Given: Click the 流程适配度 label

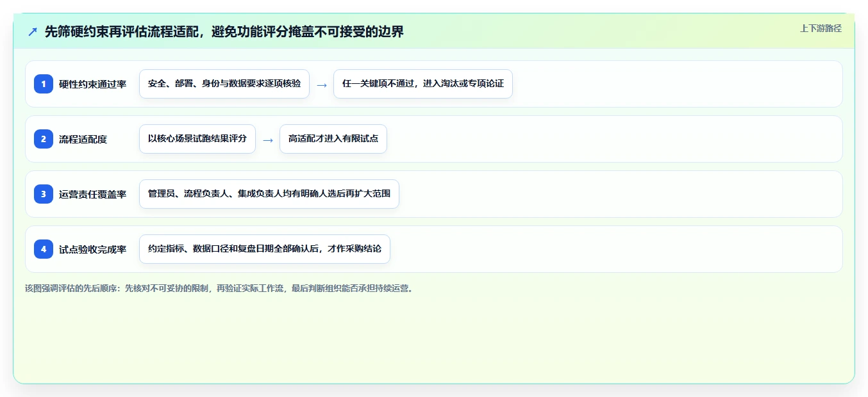Looking at the screenshot, I should point(83,139).
